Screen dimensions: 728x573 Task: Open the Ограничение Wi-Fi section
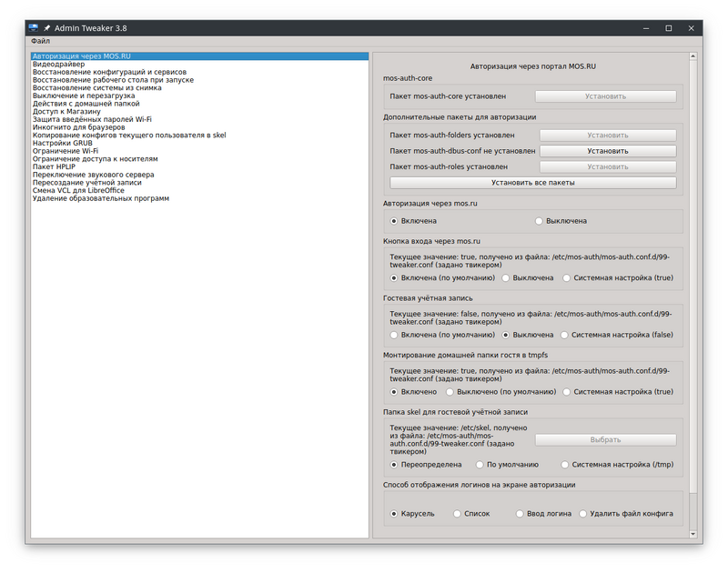tap(64, 152)
